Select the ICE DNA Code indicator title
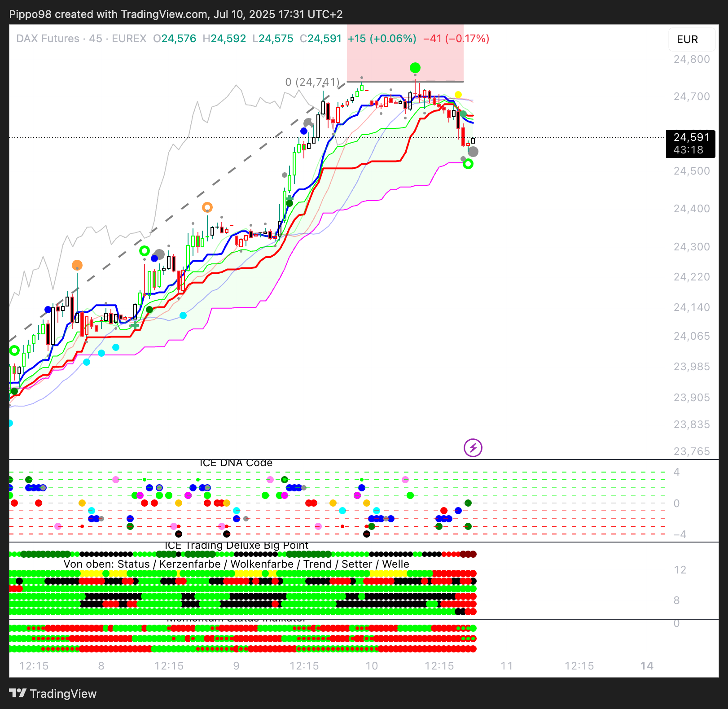This screenshot has width=728, height=709. click(236, 463)
